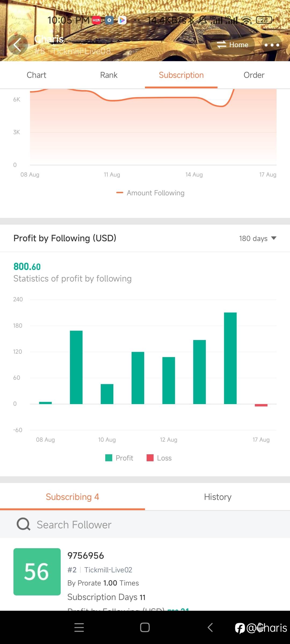Open the Rank tab

[x=109, y=75]
